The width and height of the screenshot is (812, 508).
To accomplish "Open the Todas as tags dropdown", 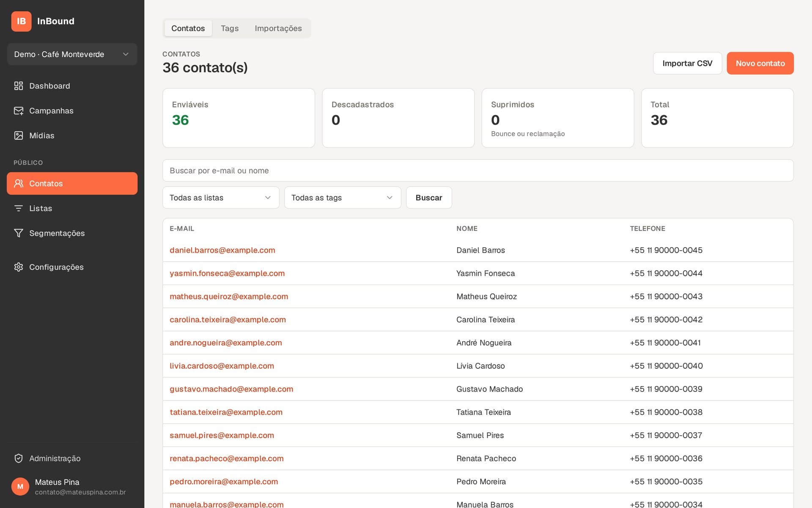I will click(343, 198).
